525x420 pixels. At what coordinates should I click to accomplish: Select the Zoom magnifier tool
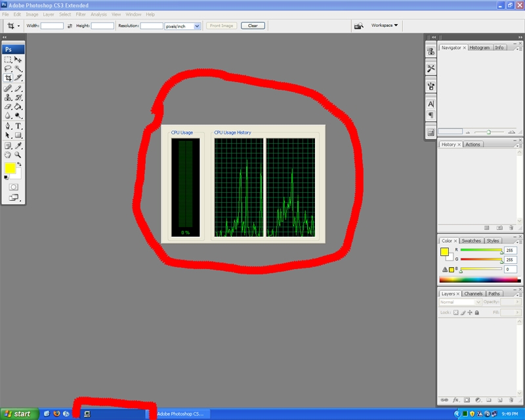(x=18, y=155)
